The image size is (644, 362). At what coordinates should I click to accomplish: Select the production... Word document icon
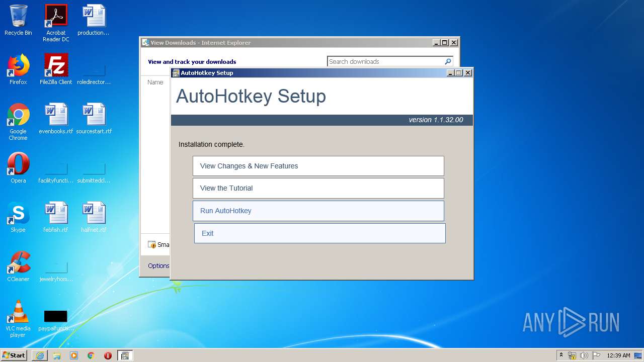94,20
